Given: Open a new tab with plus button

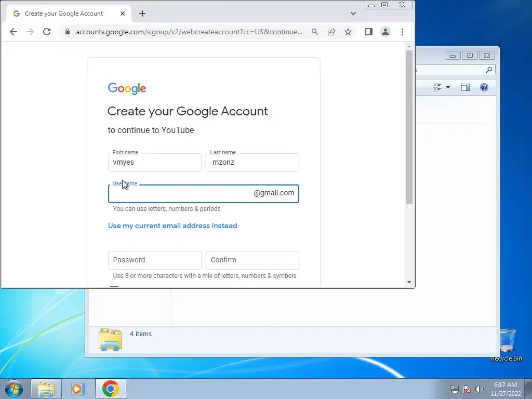Looking at the screenshot, I should (x=142, y=14).
